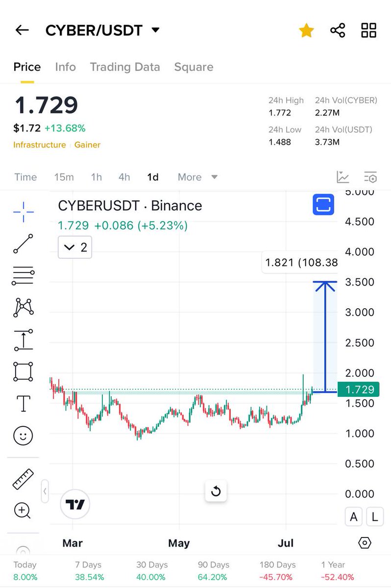
Task: Click the 90 Days 64.20% stat
Action: [x=214, y=571]
